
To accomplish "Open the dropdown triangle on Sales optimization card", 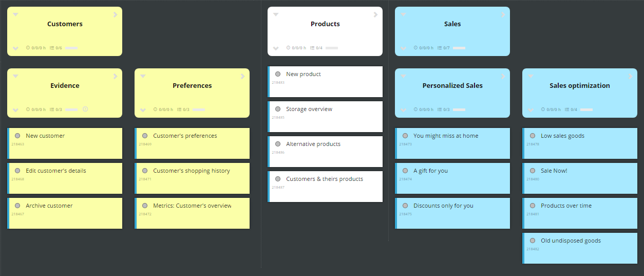I will coord(531,77).
